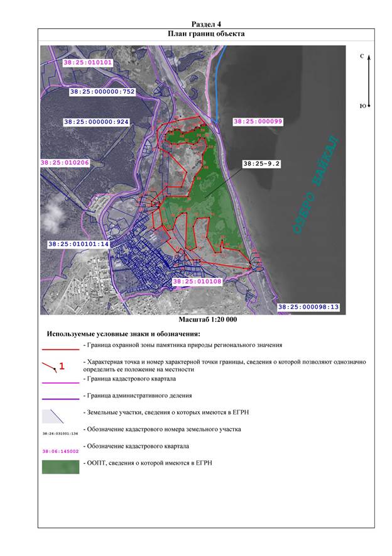Click the 'ОЗЕРО БАЙКАЛ' lake label

coord(316,184)
